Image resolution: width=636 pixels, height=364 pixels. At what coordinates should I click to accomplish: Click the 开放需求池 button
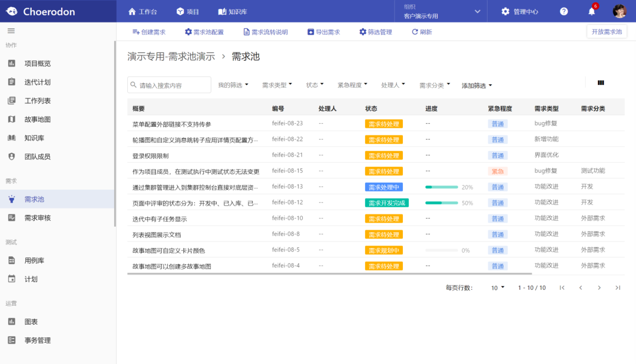[607, 32]
